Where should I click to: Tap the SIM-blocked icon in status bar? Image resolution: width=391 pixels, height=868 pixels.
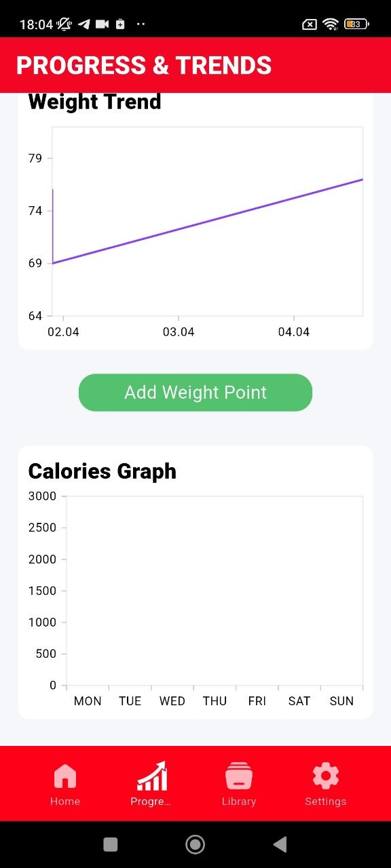pyautogui.click(x=309, y=24)
